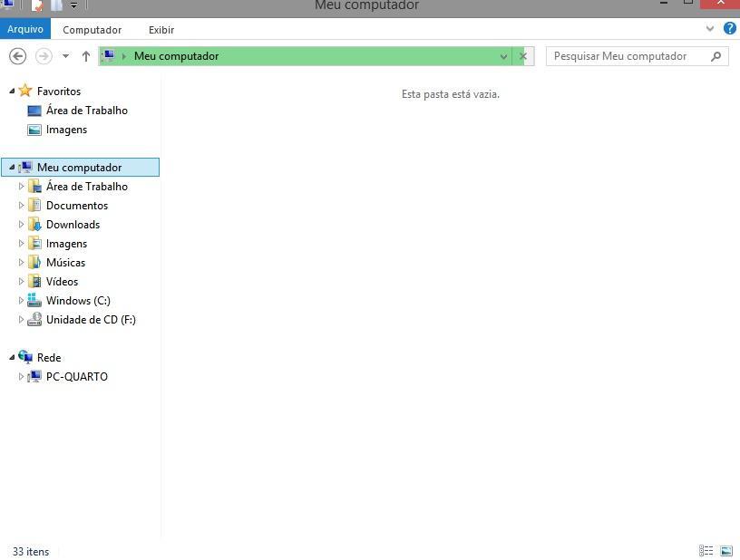Screen dimensions: 740x560
Task: Click the PC-QUARTO computer icon
Action: coord(34,376)
